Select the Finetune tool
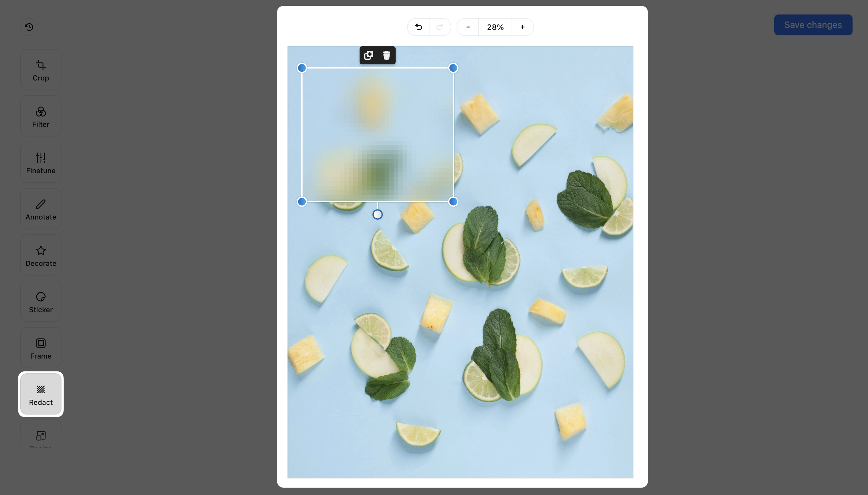868x495 pixels. click(x=41, y=163)
